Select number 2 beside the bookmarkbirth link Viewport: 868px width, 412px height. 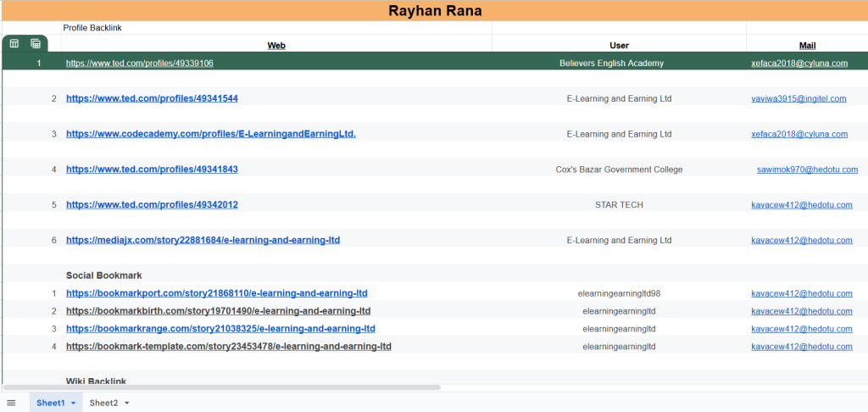(x=53, y=311)
